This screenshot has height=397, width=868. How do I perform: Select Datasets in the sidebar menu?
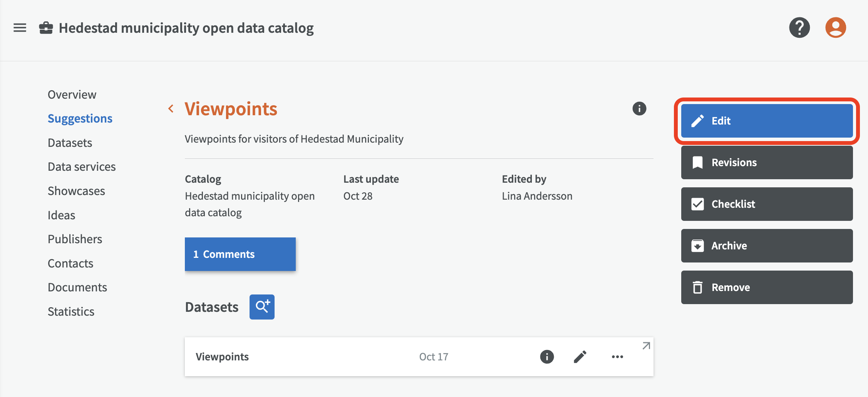70,143
